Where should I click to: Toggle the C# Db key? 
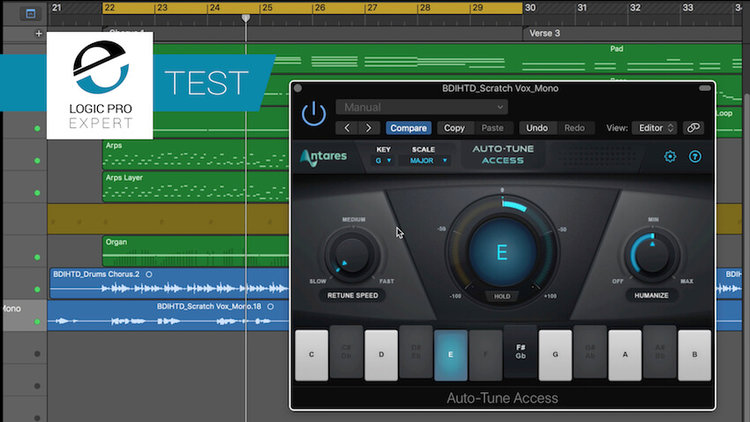pyautogui.click(x=346, y=352)
